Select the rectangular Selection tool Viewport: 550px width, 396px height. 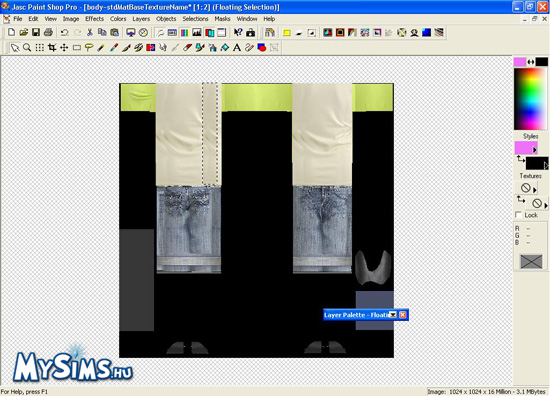coord(76,47)
